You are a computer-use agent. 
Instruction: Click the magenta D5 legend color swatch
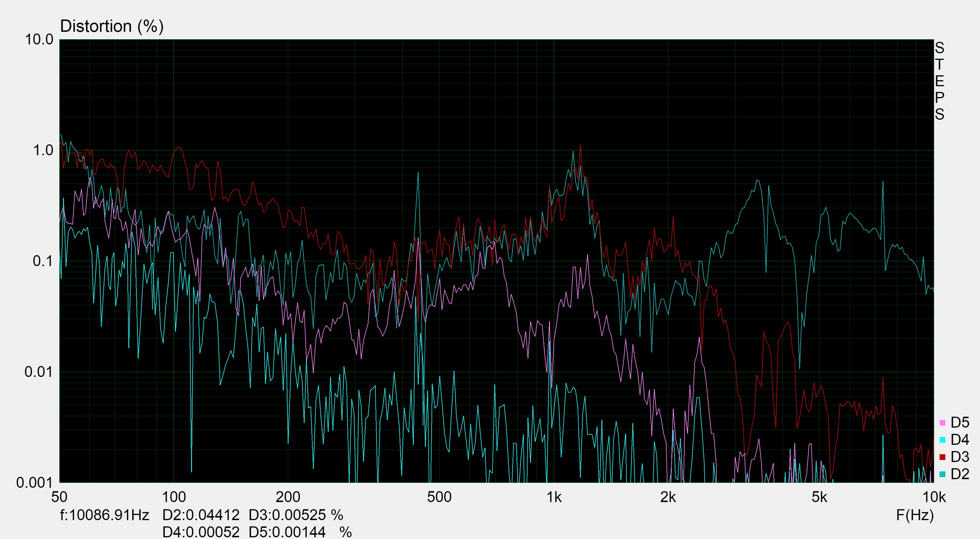[x=942, y=423]
